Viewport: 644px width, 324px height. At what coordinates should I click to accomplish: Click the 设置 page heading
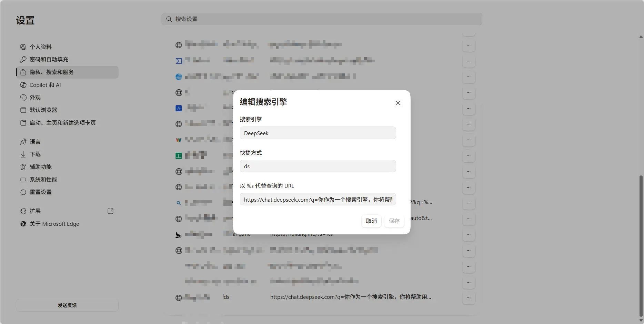point(25,20)
